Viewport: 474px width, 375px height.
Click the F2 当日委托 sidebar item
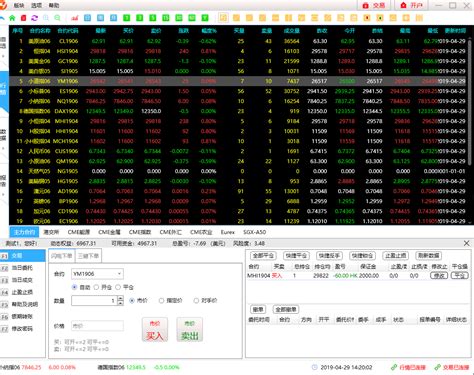23,268
